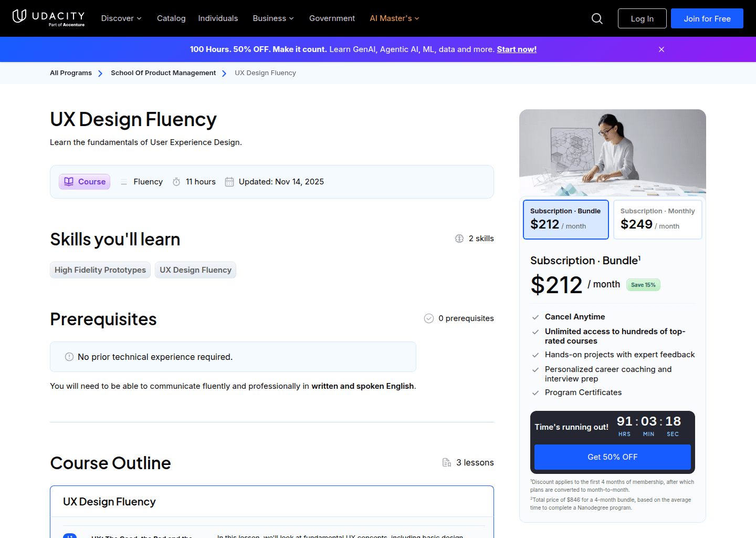Screen dimensions: 756x538
Task: Select the Subscription Bundle pricing card
Action: [565, 219]
